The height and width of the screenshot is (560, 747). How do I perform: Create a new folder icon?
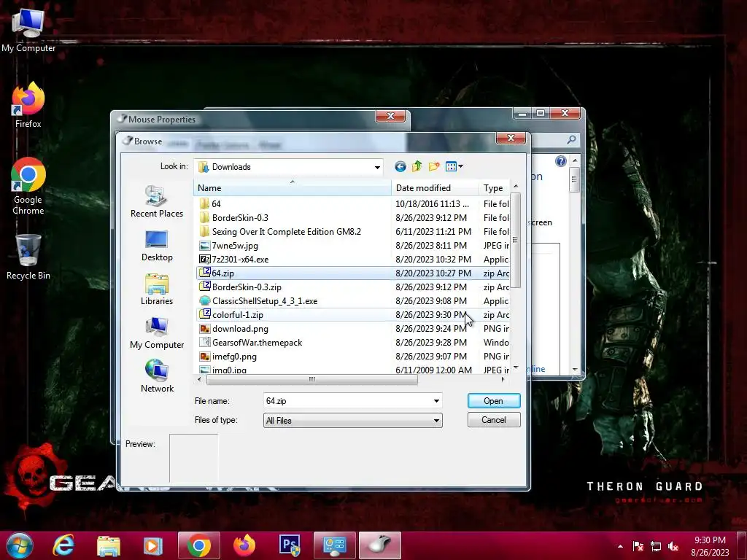[434, 166]
